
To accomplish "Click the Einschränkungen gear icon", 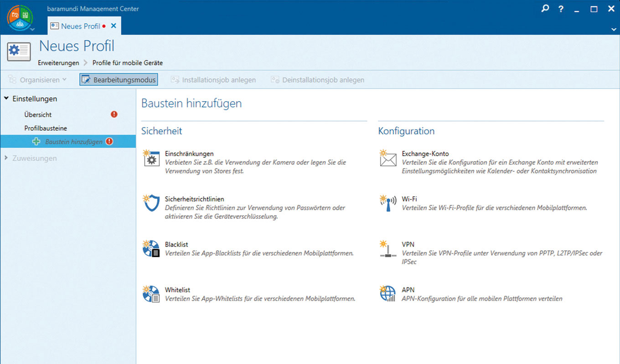I will pyautogui.click(x=151, y=159).
